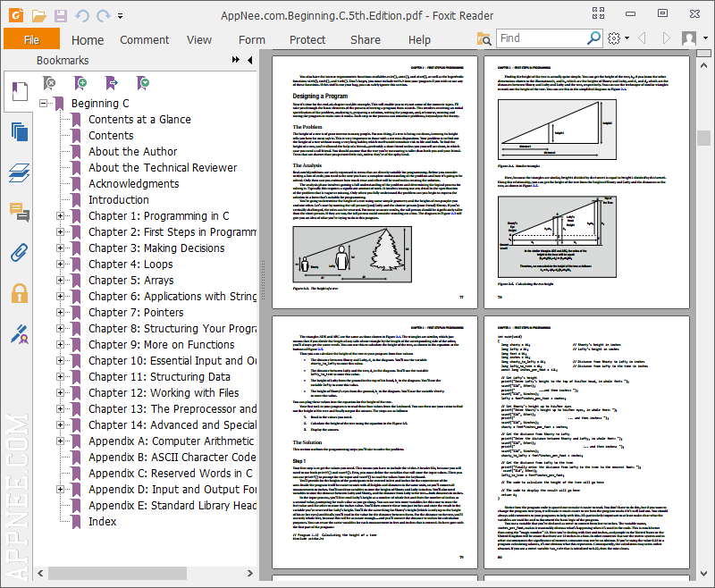Expand Chapter 1: Programming in C
The image size is (715, 588).
tap(60, 215)
